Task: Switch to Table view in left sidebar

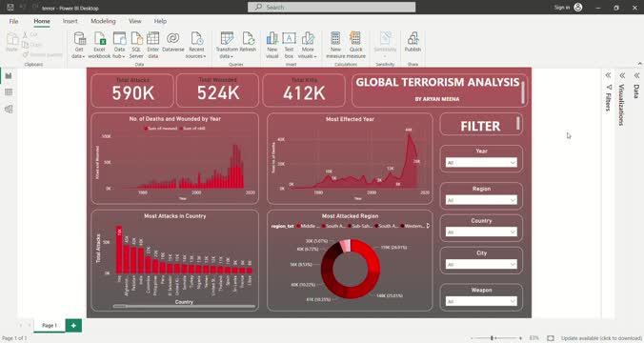Action: click(x=9, y=92)
